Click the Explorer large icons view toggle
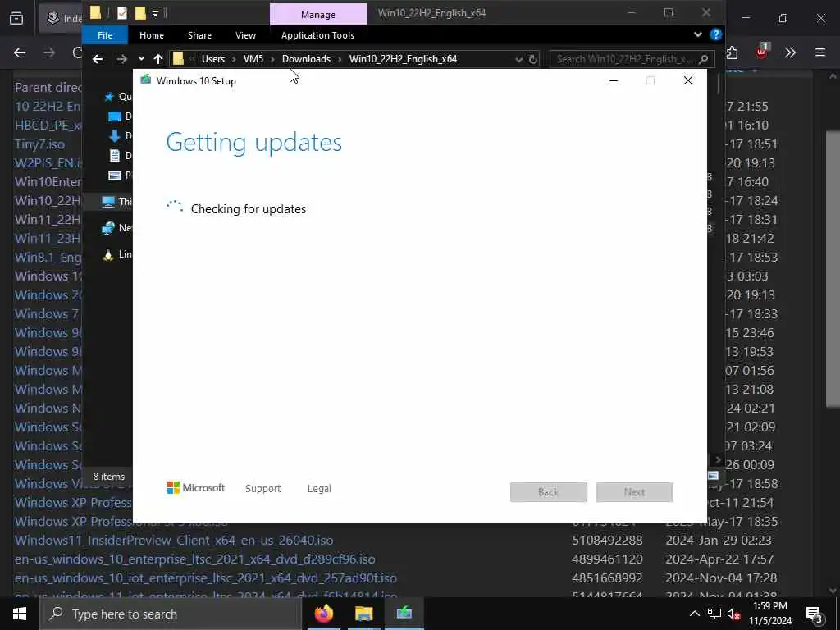Viewport: 840px width, 630px height. [x=713, y=476]
